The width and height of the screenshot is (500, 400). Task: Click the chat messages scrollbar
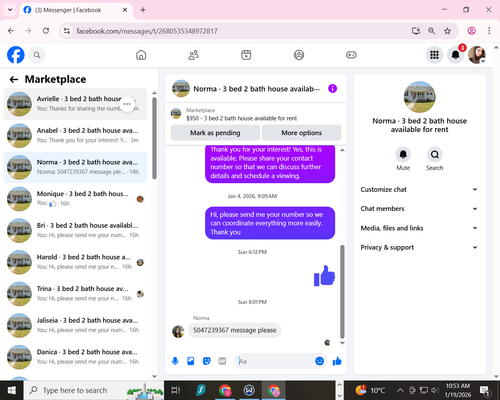(342, 292)
